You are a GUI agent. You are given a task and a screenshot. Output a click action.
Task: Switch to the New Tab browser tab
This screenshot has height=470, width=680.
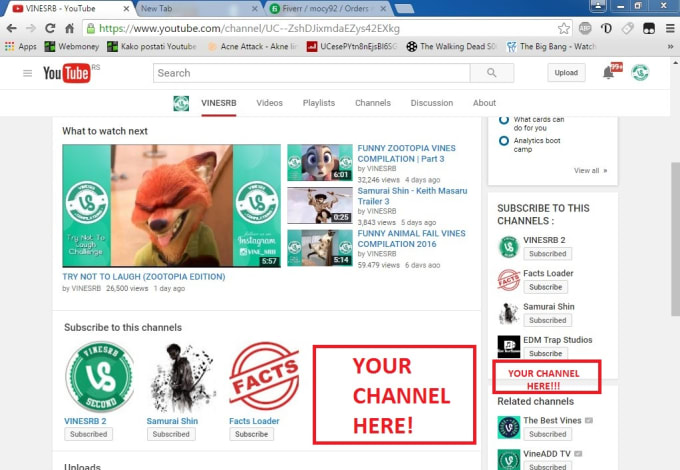click(x=199, y=8)
